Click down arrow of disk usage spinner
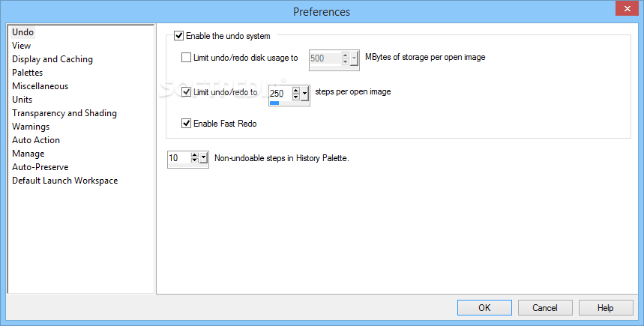 pos(346,61)
